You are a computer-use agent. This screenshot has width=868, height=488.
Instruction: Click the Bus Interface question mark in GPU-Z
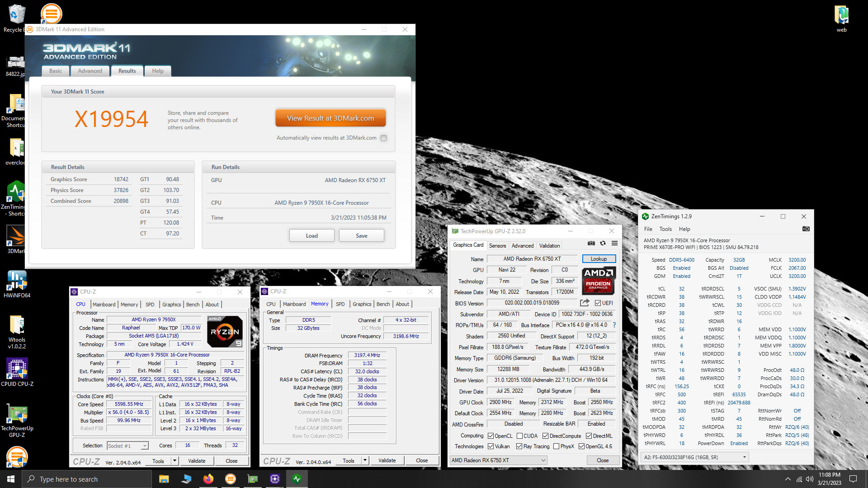(x=614, y=325)
